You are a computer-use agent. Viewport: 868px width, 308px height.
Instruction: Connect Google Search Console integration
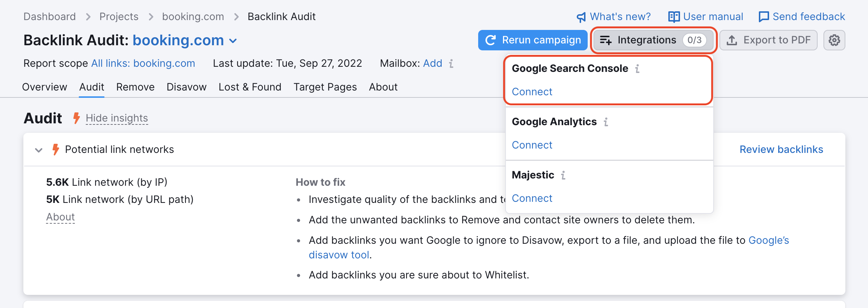532,92
